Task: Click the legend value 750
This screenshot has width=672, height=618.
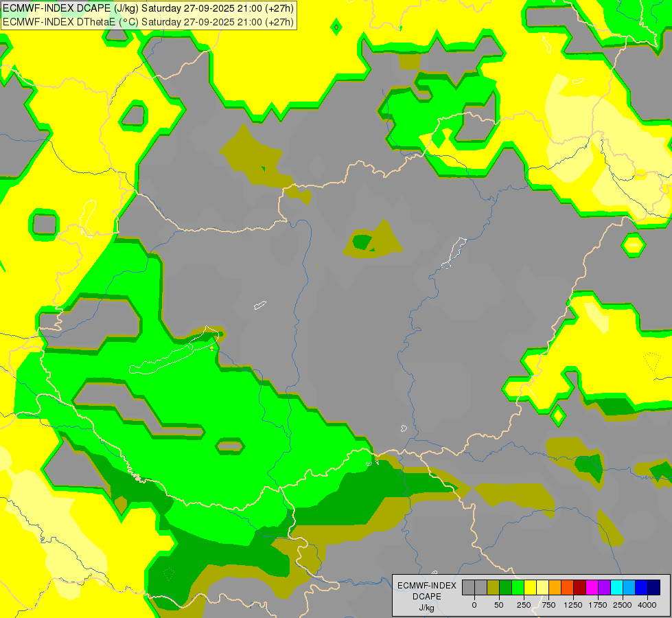Action: 548,605
